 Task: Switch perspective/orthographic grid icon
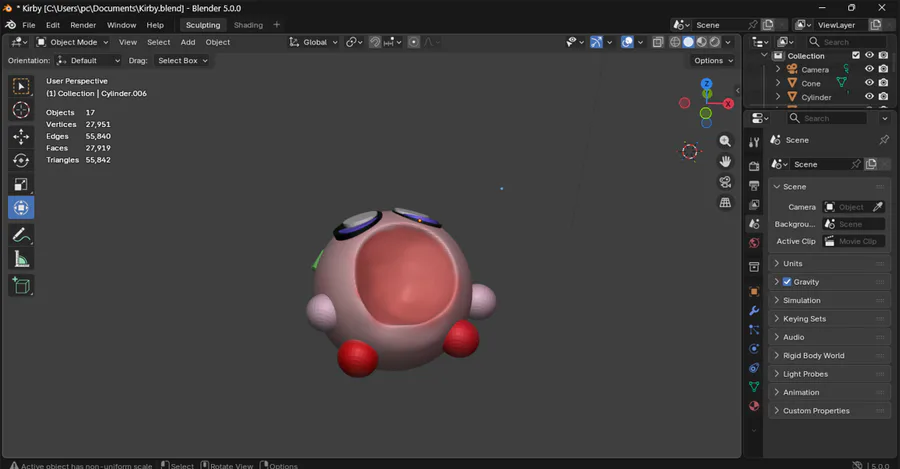pos(726,203)
